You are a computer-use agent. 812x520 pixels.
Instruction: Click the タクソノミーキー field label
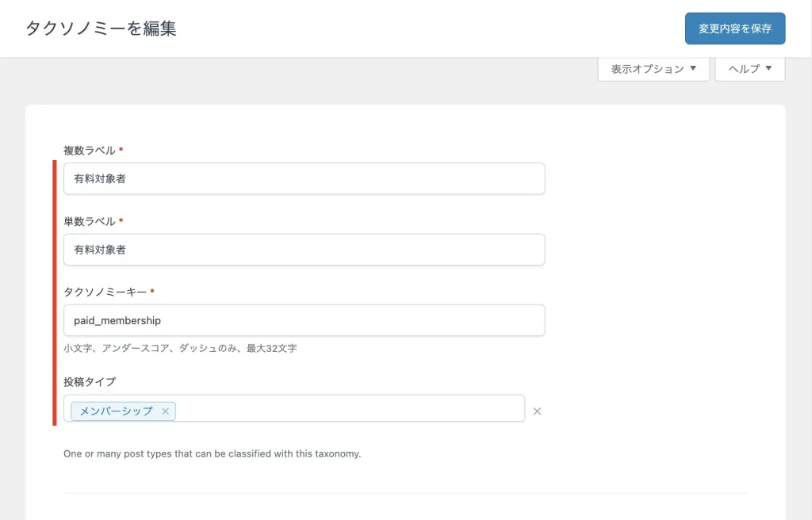coord(105,292)
